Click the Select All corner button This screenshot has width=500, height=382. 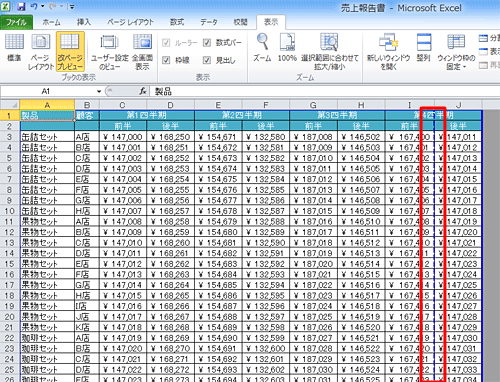(x=10, y=105)
